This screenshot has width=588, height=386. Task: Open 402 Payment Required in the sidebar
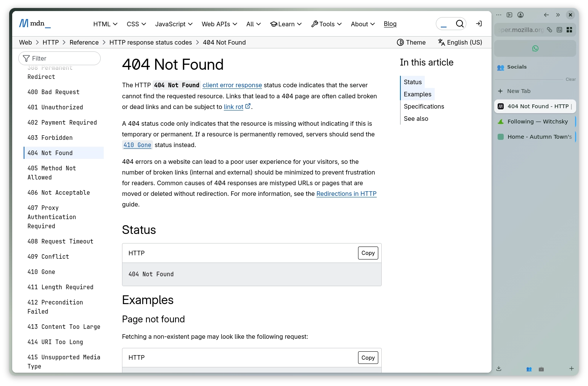(x=62, y=122)
